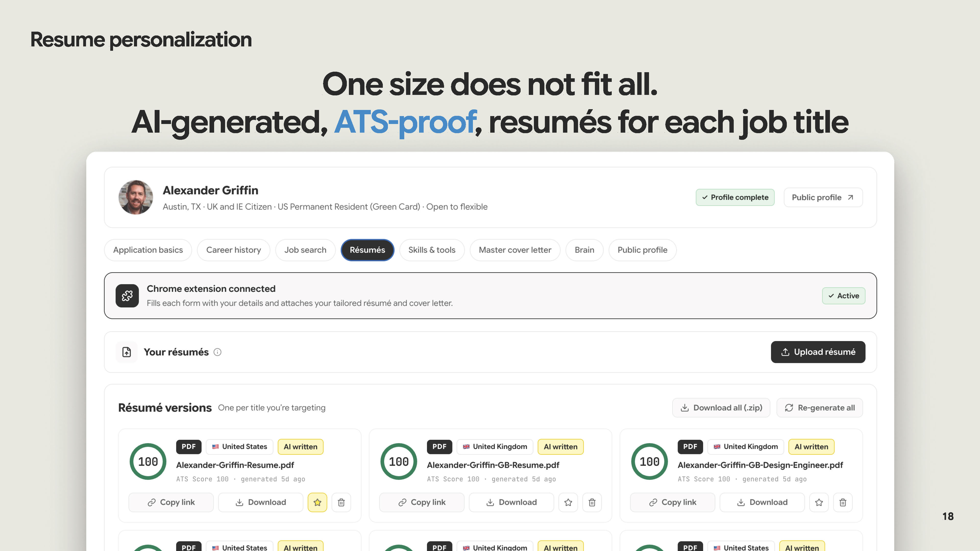This screenshot has width=980, height=551.
Task: Download Alexander-Griffin-Resume.pdf
Action: (x=261, y=502)
